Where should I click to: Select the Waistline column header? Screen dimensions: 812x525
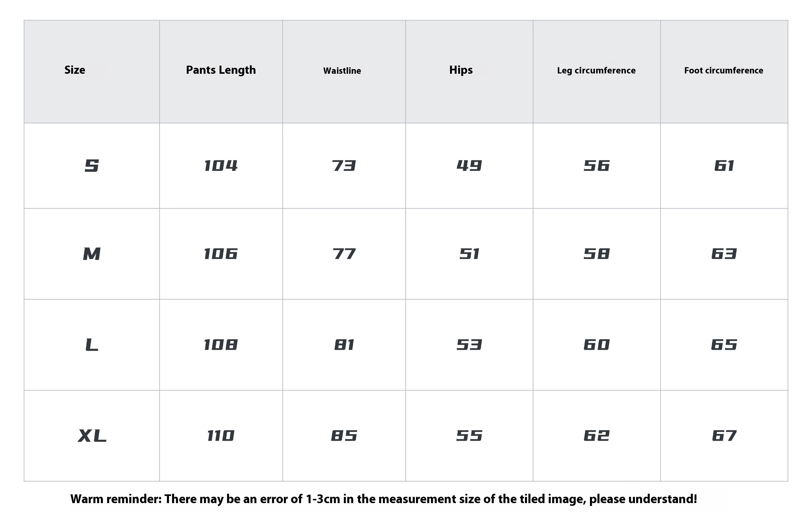pos(342,71)
